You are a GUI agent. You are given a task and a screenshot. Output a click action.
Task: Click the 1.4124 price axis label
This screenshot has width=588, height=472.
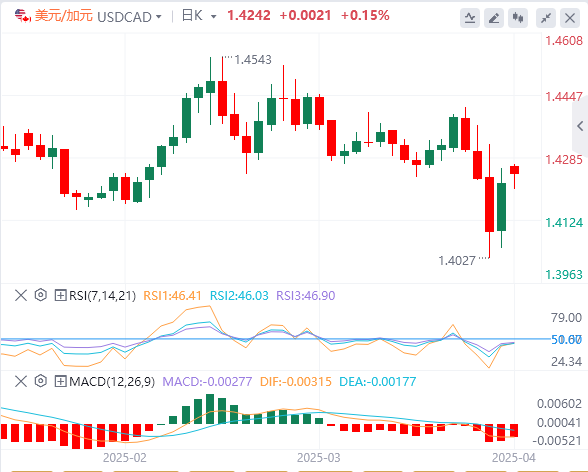pyautogui.click(x=564, y=223)
